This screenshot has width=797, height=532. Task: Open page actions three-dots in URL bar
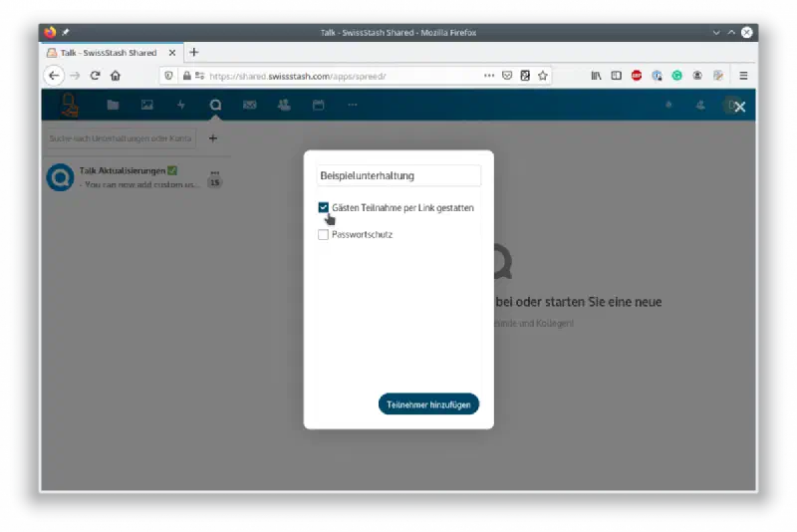pos(489,76)
